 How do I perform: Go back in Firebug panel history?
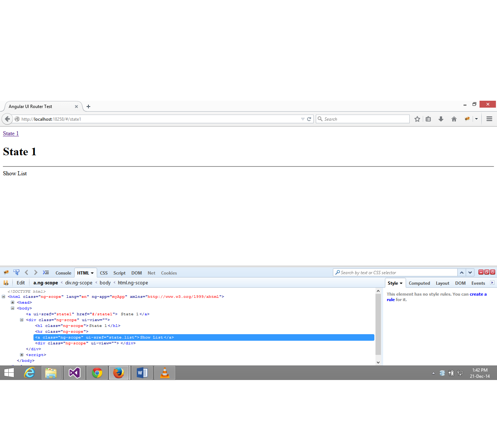click(26, 272)
